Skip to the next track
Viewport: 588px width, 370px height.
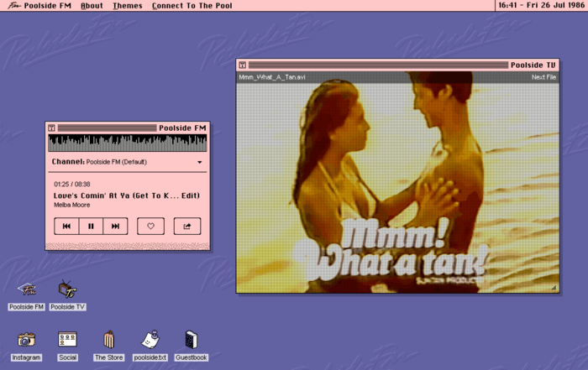coord(116,227)
